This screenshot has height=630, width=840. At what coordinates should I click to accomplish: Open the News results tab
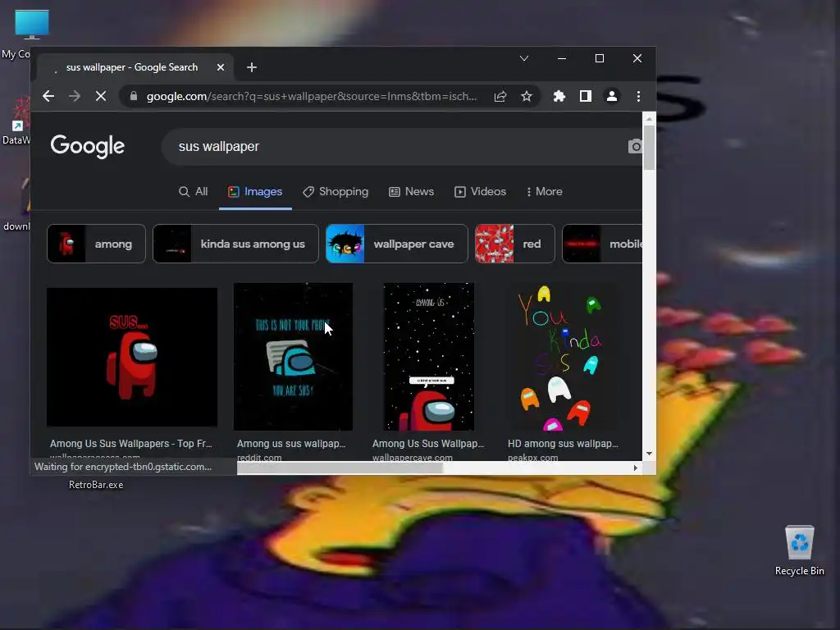pyautogui.click(x=412, y=192)
